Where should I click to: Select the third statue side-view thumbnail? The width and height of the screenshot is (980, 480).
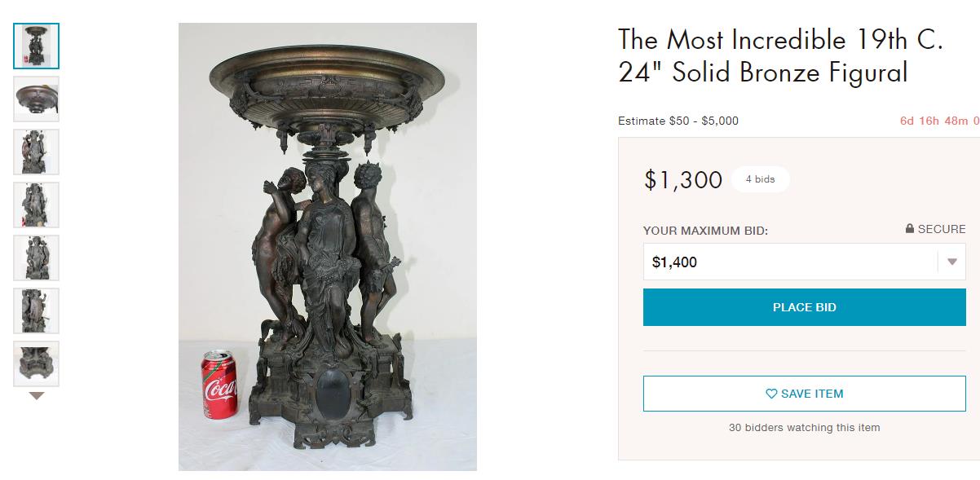tap(35, 152)
